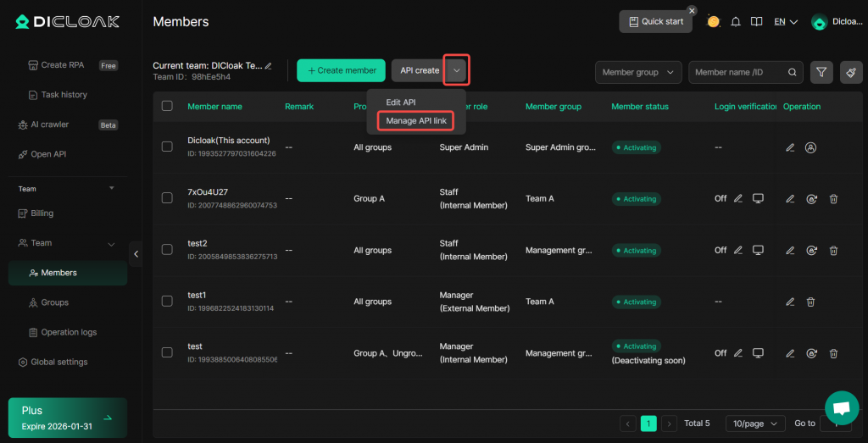The width and height of the screenshot is (868, 443).
Task: Open the live chat bubble icon
Action: click(x=841, y=407)
